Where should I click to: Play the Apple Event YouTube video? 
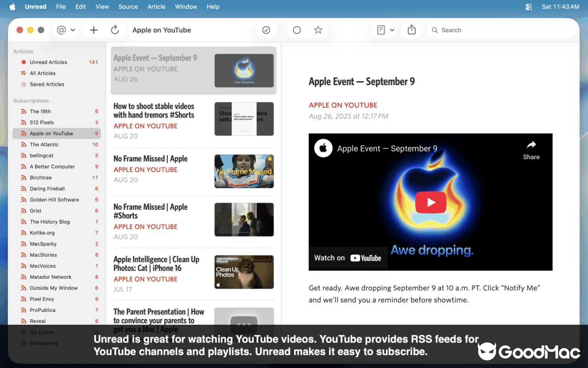[431, 202]
